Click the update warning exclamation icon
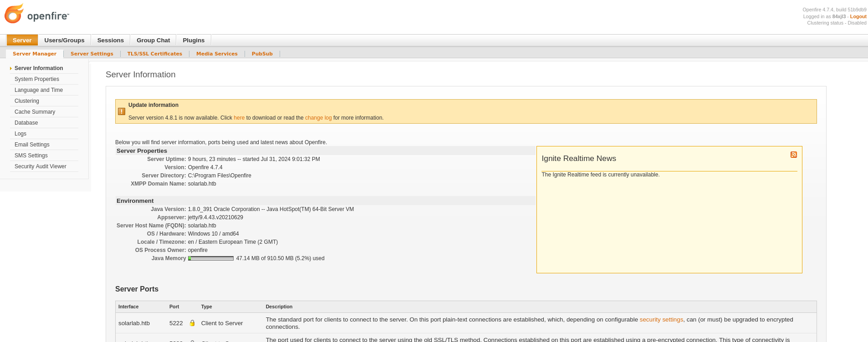 (x=122, y=111)
